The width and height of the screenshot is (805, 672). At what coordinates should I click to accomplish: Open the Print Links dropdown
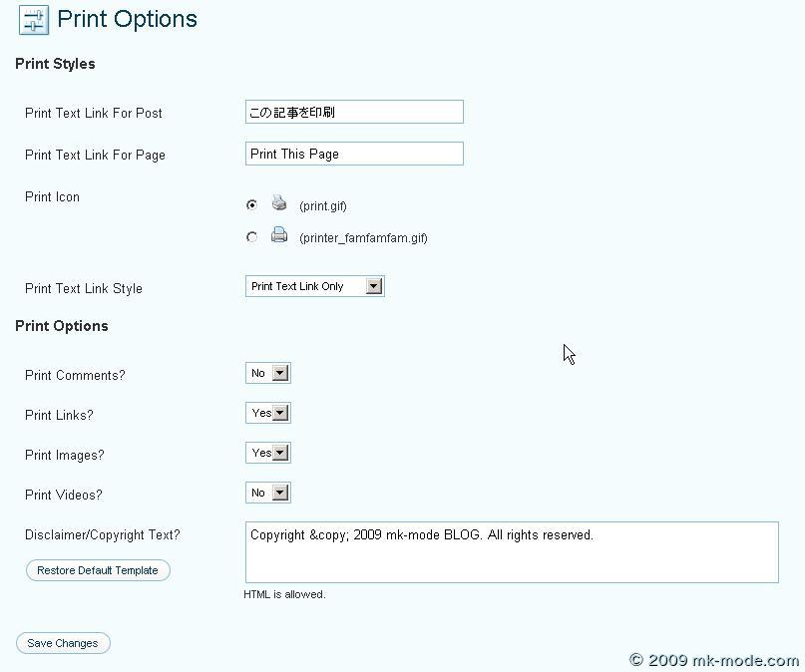click(x=268, y=413)
